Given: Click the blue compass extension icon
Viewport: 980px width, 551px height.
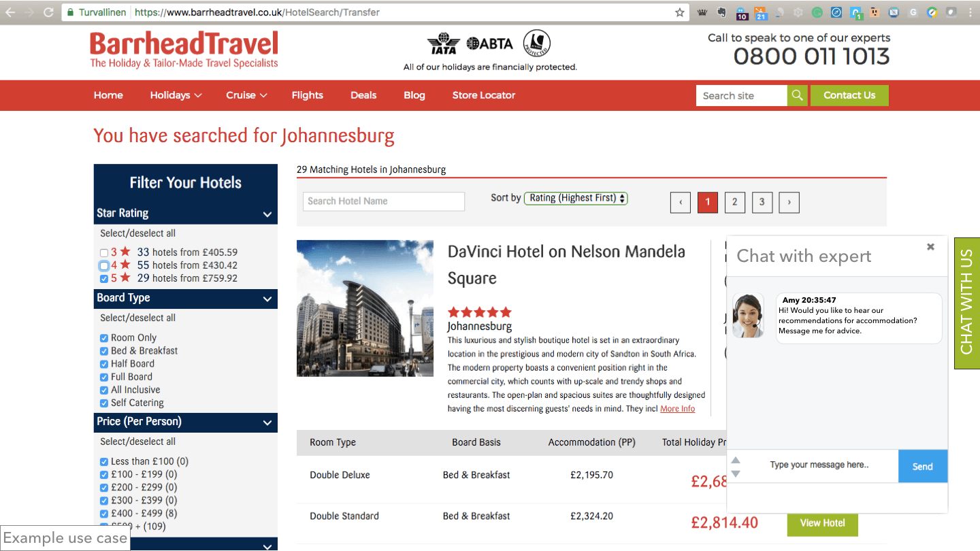Looking at the screenshot, I should click(836, 12).
